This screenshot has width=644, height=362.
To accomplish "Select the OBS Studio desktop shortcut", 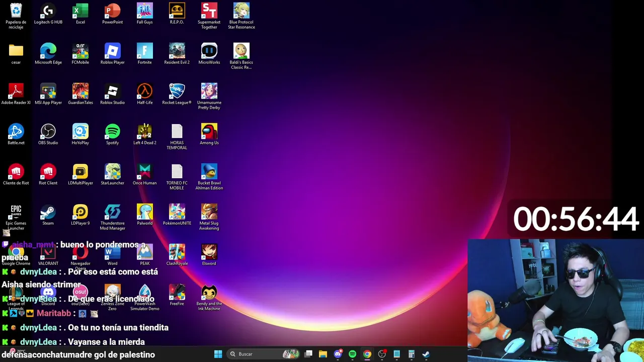I will coord(48,134).
